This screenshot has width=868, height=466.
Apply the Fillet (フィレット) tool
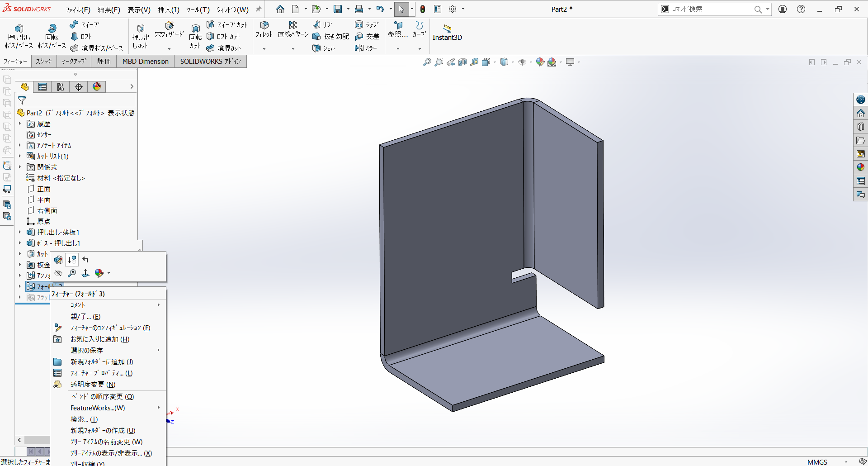click(264, 29)
